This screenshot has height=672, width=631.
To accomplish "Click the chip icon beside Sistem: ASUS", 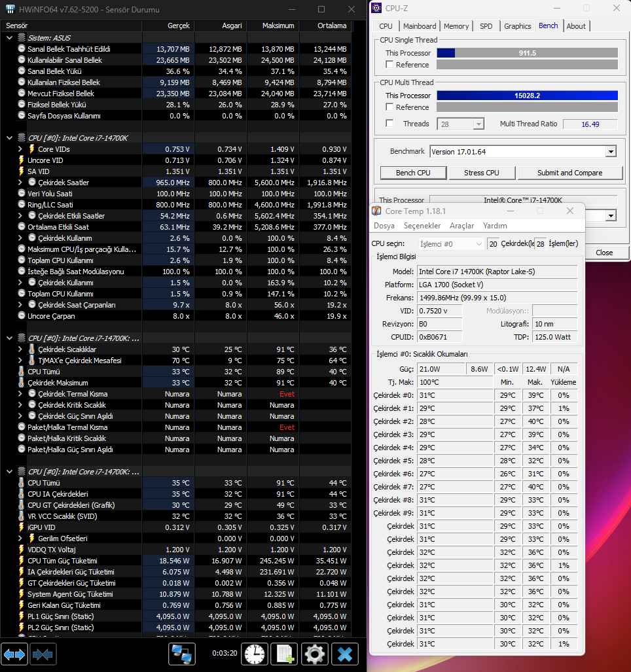I will coord(22,38).
